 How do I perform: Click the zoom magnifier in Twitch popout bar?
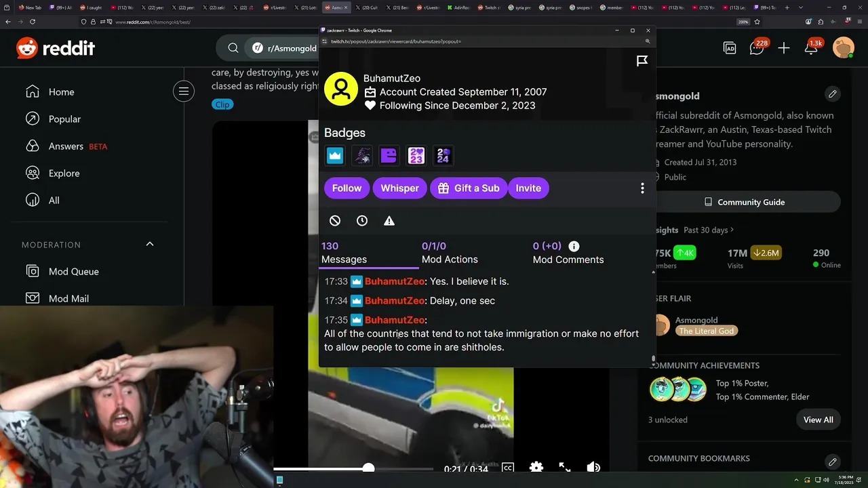(648, 41)
